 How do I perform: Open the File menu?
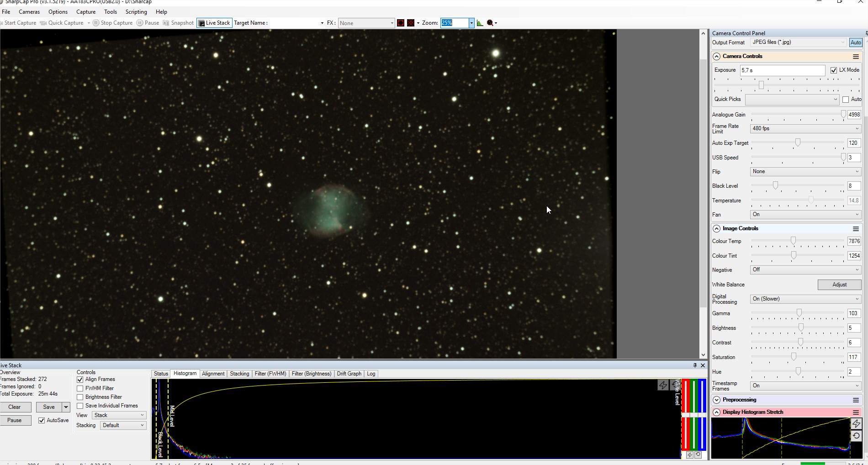(x=6, y=12)
